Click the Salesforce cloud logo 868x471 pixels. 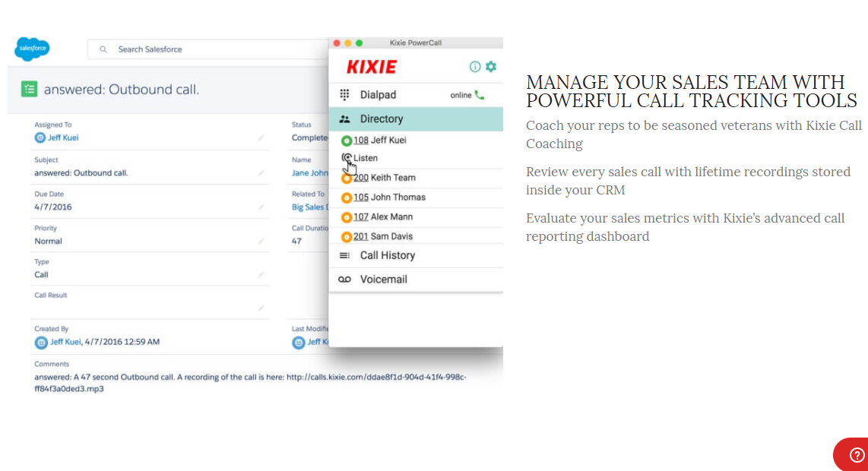pos(32,49)
